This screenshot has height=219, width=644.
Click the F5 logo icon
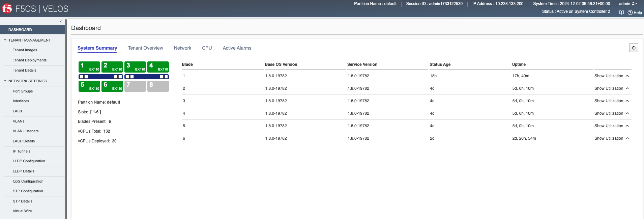click(7, 8)
